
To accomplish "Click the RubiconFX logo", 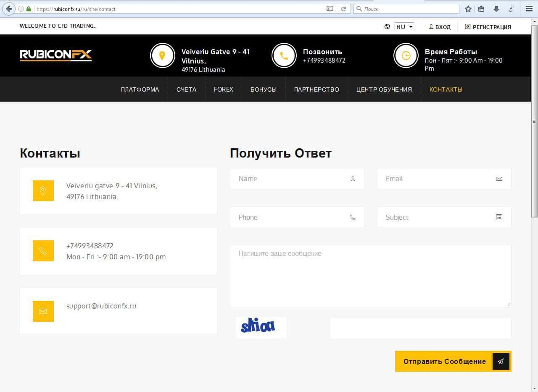I will coord(56,55).
